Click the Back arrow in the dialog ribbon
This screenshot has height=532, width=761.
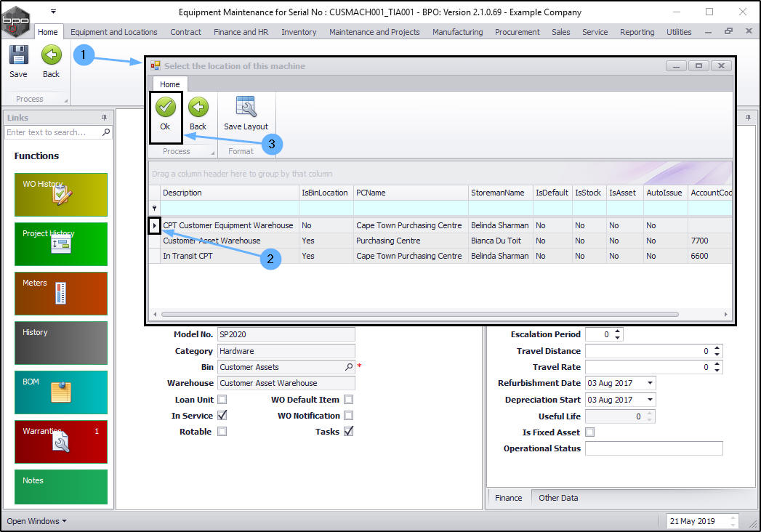(x=198, y=108)
